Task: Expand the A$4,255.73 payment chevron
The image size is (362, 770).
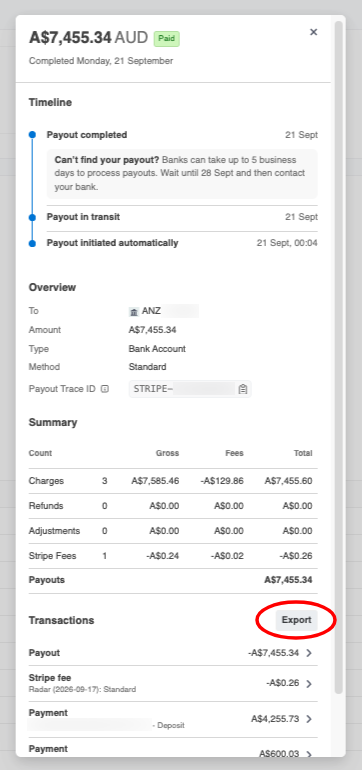Action: tap(309, 719)
